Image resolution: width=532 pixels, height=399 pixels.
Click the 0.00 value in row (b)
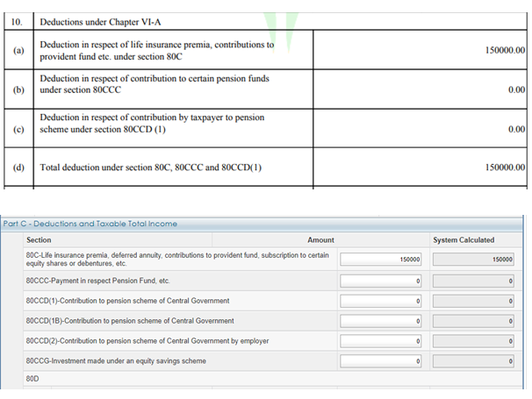click(x=516, y=89)
